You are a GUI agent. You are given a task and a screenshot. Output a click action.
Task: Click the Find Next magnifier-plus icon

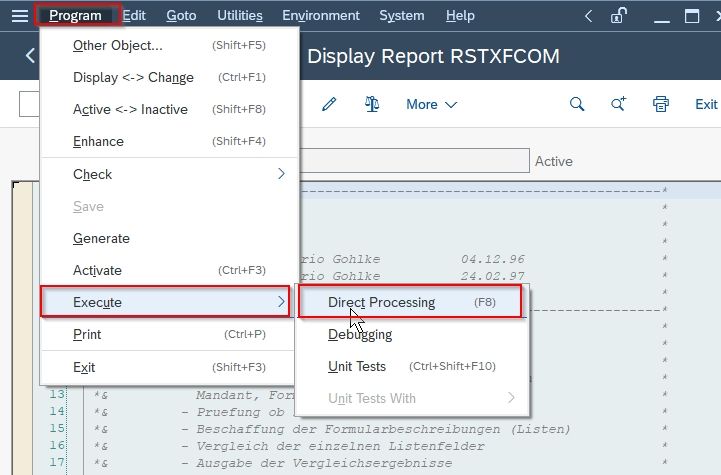618,104
